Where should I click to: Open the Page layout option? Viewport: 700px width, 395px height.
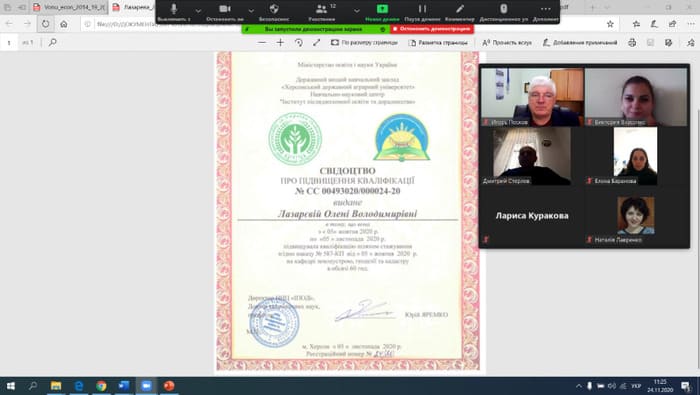pyautogui.click(x=438, y=42)
